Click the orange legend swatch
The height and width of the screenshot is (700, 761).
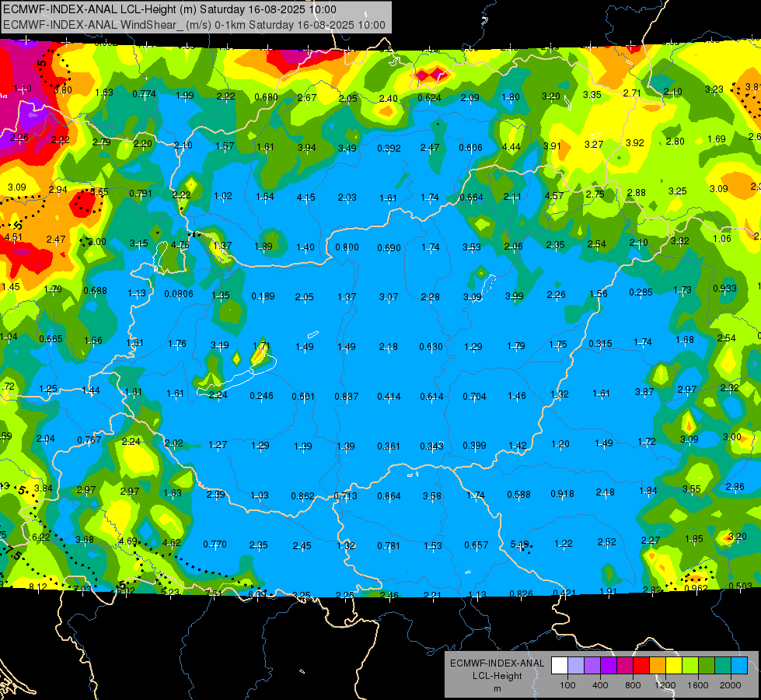coord(658,665)
